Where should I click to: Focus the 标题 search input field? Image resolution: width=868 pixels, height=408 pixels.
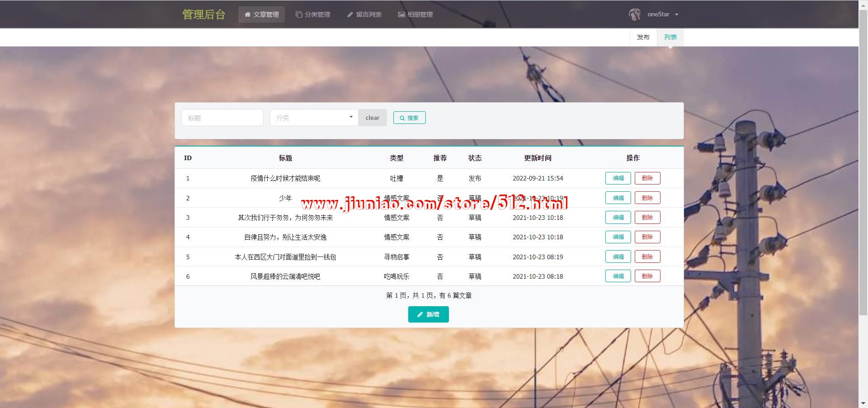tap(222, 118)
